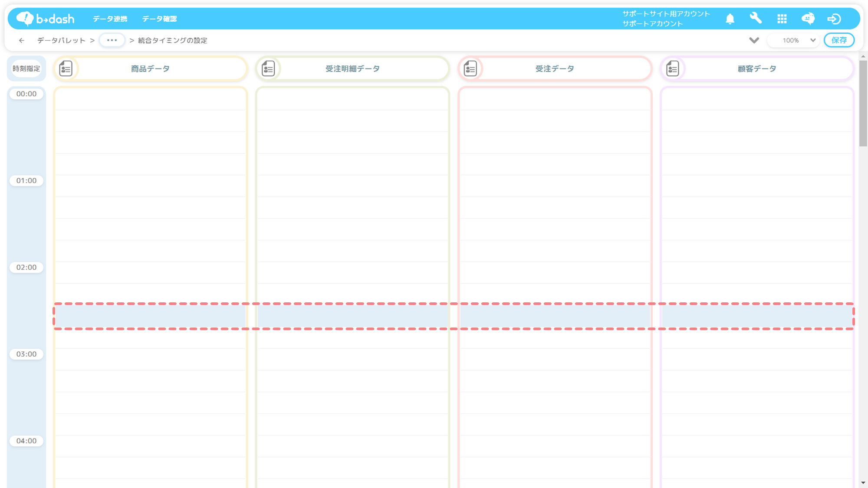868x488 pixels.
Task: Open the 100% zoom dropdown
Action: (794, 40)
